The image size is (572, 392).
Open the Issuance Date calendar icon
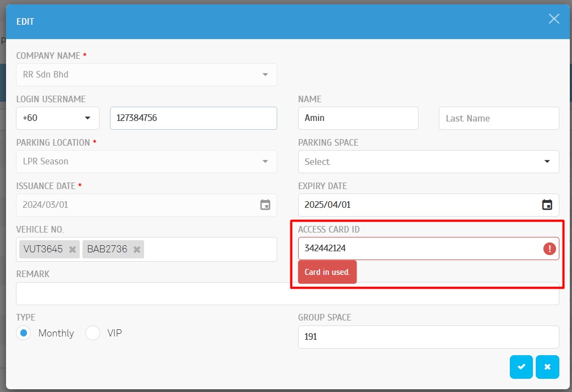[265, 205]
